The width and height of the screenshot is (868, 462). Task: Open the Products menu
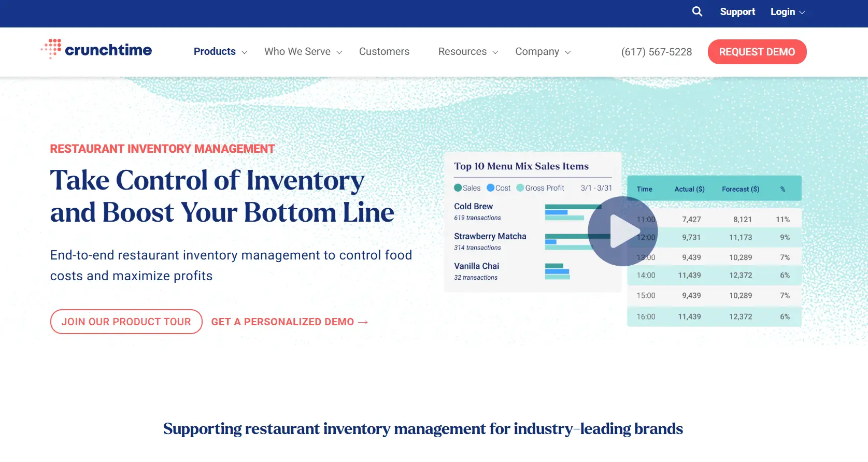coord(215,51)
